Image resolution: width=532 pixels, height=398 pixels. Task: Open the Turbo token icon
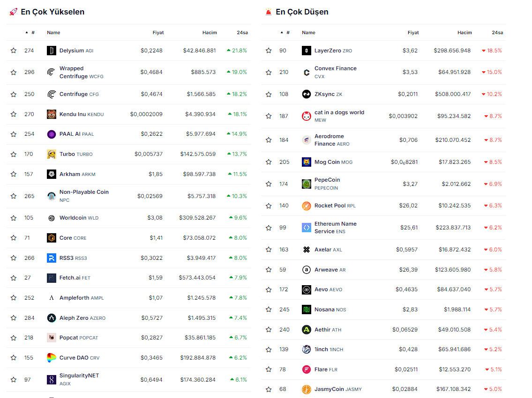[52, 154]
